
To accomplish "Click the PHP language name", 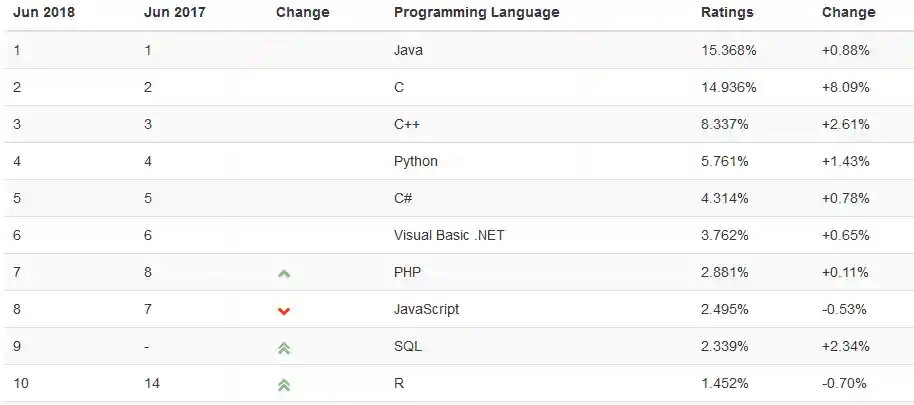I will [407, 272].
